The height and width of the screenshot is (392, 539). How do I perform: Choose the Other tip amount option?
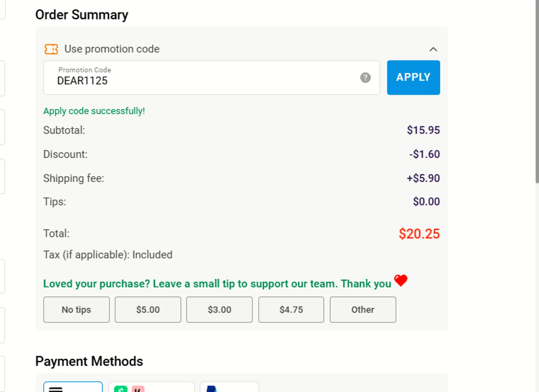pos(363,309)
